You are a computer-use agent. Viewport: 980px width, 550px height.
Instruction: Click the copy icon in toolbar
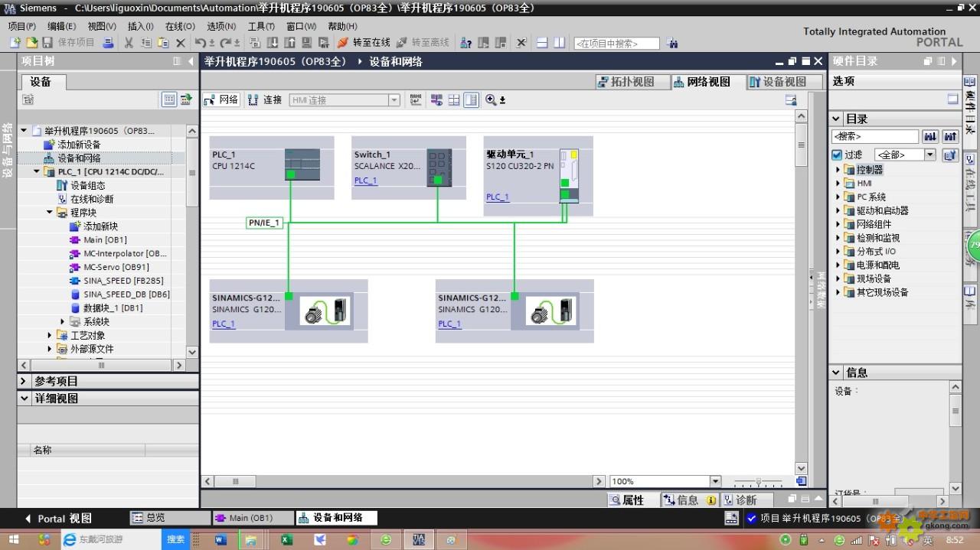tap(145, 43)
